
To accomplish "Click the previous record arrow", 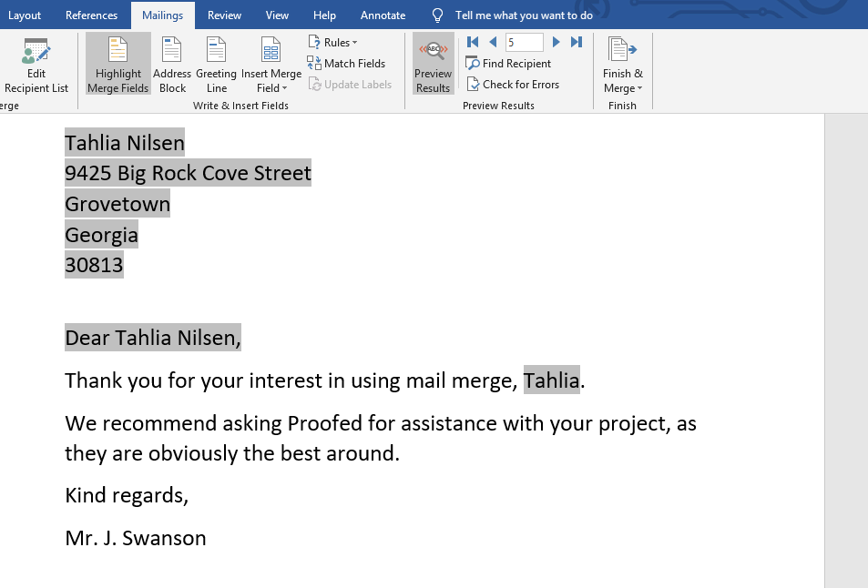I will coord(492,41).
